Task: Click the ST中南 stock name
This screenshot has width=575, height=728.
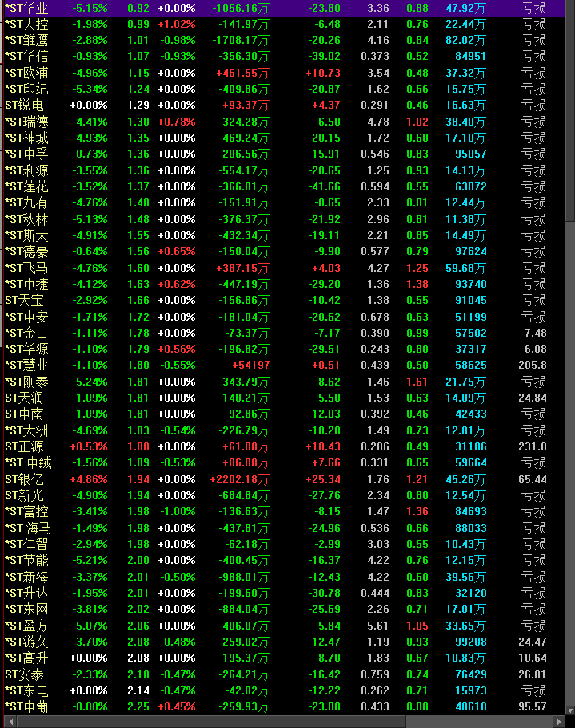Action: tap(24, 414)
